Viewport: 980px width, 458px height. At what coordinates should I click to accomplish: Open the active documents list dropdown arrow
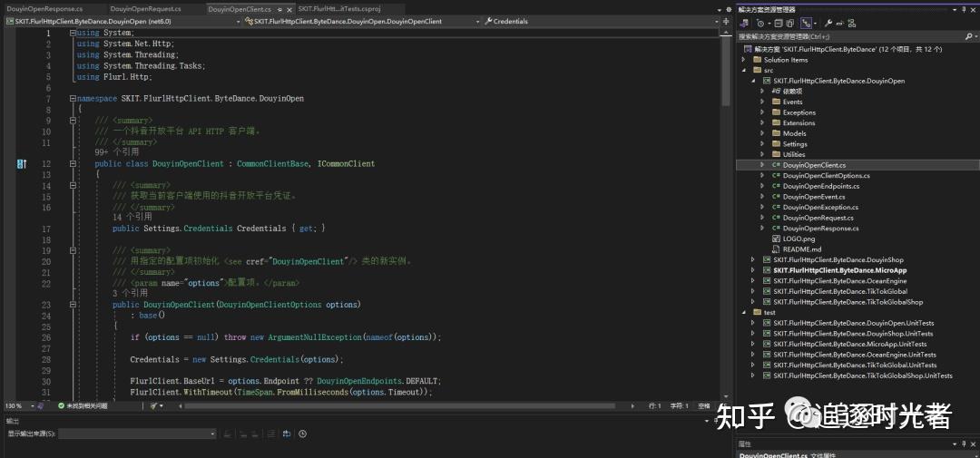(720, 10)
